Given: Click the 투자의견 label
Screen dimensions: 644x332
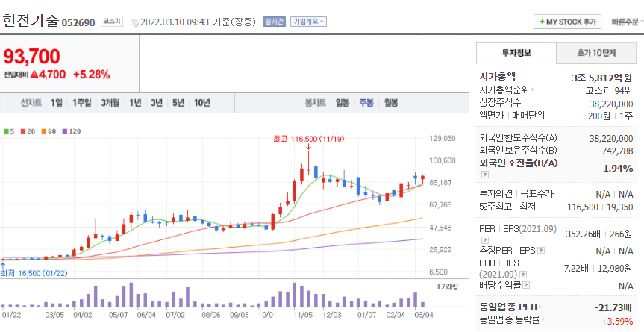Looking at the screenshot, I should pos(495,193).
